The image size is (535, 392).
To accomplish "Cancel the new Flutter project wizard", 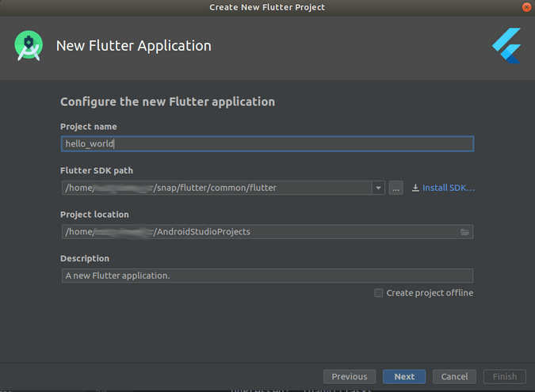I will click(454, 377).
